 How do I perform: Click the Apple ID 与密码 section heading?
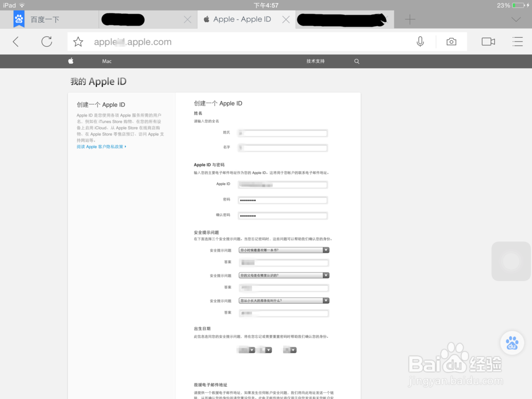209,164
